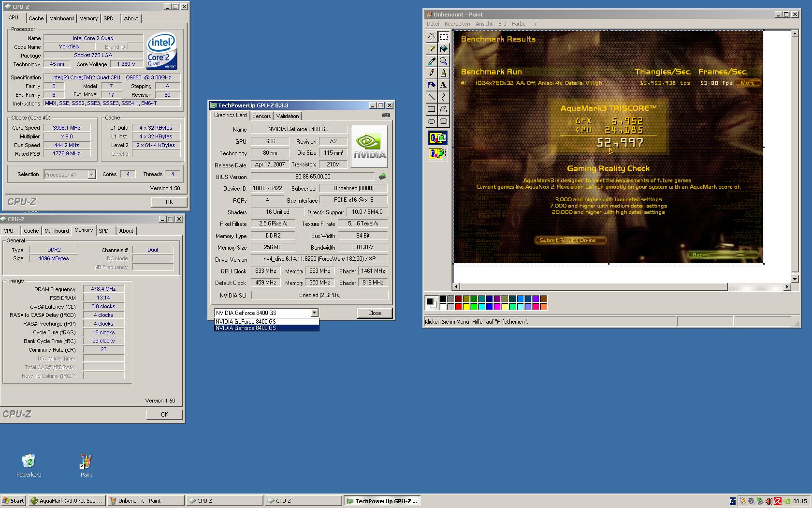Click OK in the lower CPU-Z memory window
The height and width of the screenshot is (508, 812).
click(x=164, y=415)
